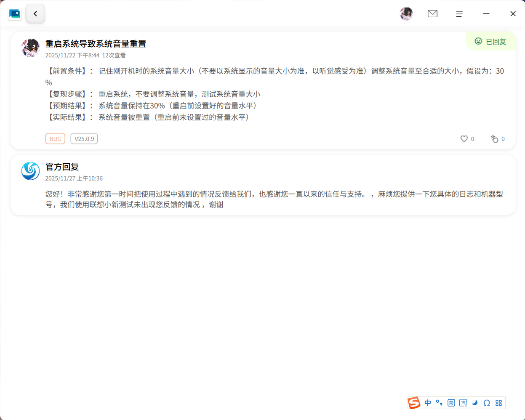Click the moon icon in IME bar
Screen dimensions: 525x420
[475, 403]
